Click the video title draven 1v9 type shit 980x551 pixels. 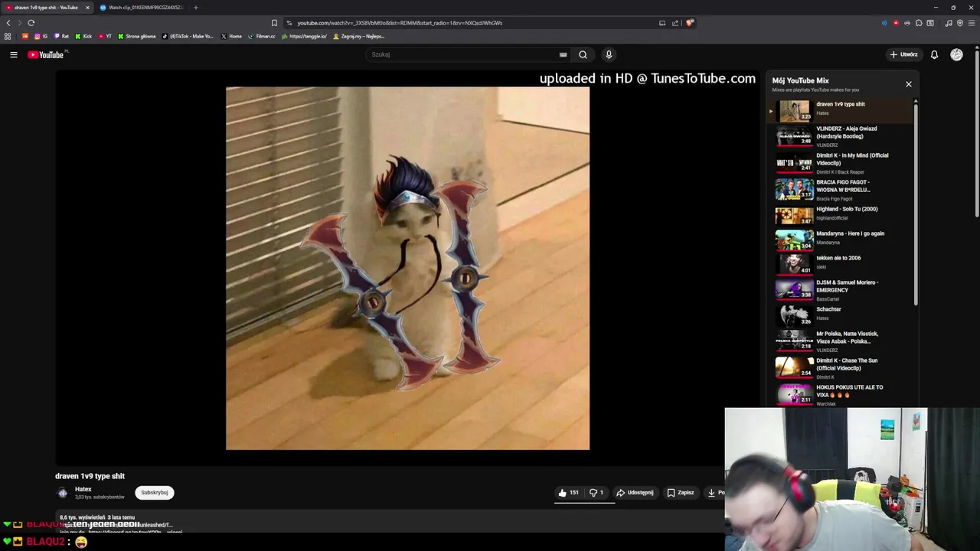[90, 476]
